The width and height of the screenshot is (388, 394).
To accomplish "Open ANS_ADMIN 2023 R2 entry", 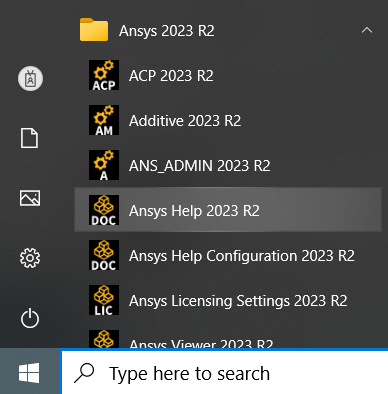I will (228, 165).
